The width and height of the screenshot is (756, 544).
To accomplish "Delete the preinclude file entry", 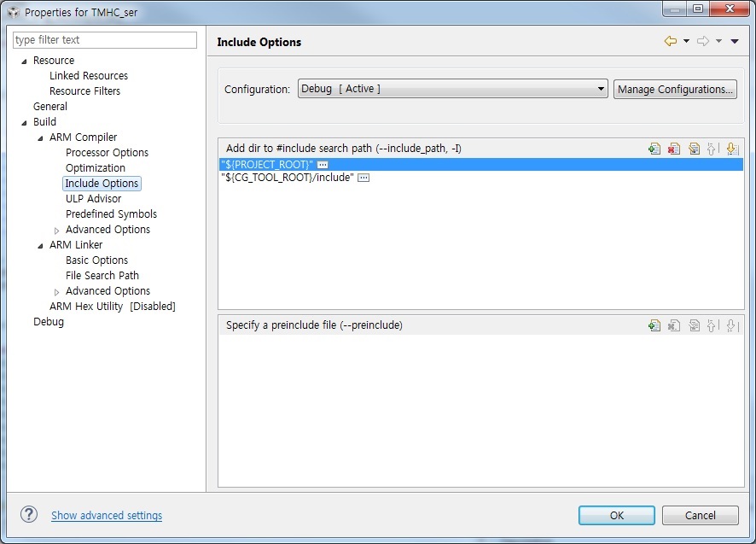I will pyautogui.click(x=674, y=326).
